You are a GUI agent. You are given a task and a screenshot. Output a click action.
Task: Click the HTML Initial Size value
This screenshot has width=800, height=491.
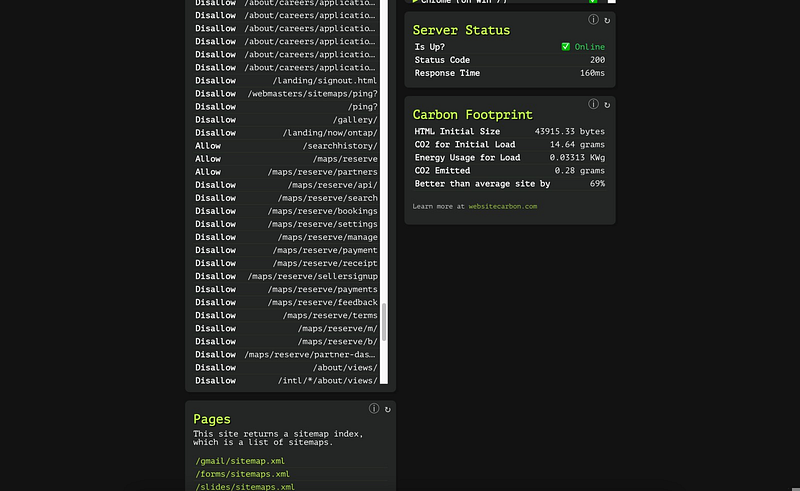(569, 132)
